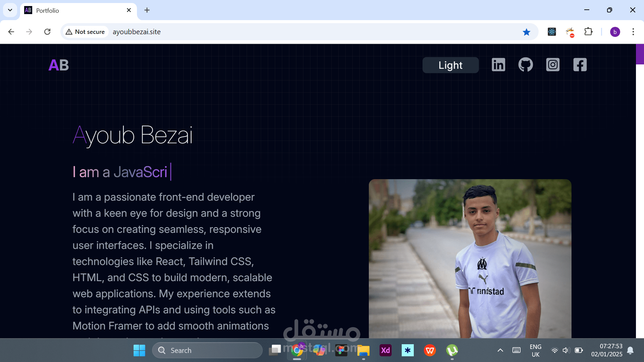Image resolution: width=644 pixels, height=362 pixels.
Task: Go back to previous page
Action: (11, 32)
